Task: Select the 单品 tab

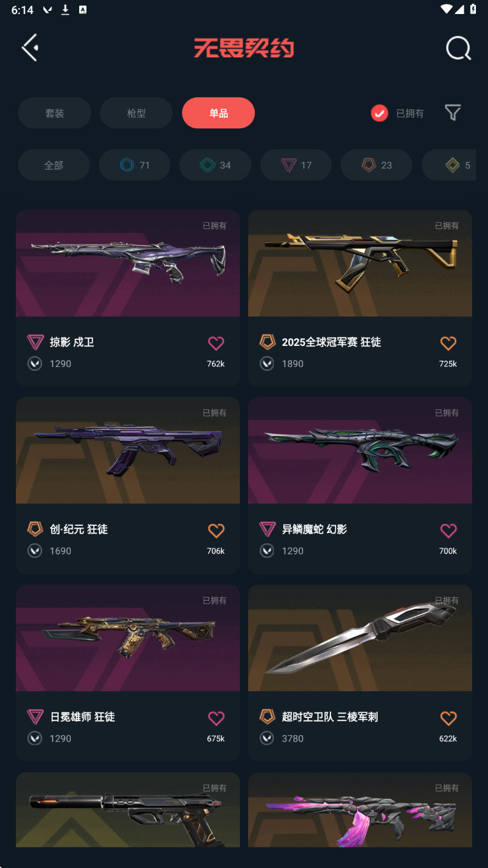Action: pos(218,113)
